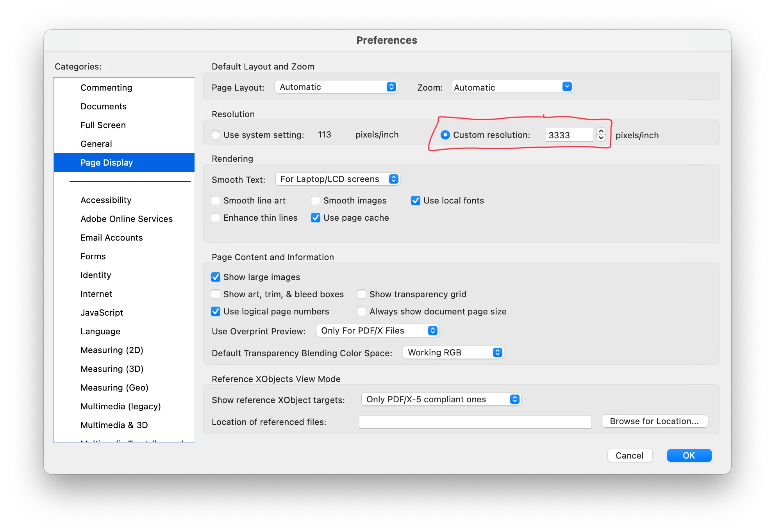Open Show reference XObject targets dropdown

point(441,399)
